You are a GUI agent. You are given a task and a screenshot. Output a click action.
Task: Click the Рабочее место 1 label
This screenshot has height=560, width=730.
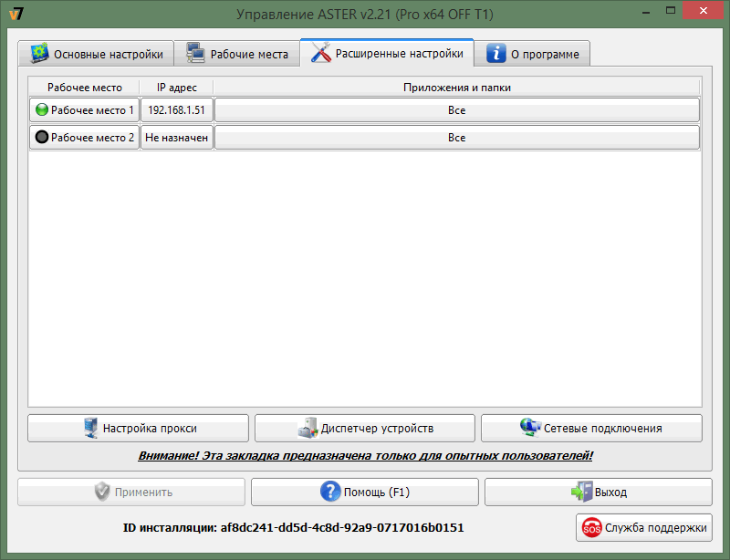click(x=92, y=110)
